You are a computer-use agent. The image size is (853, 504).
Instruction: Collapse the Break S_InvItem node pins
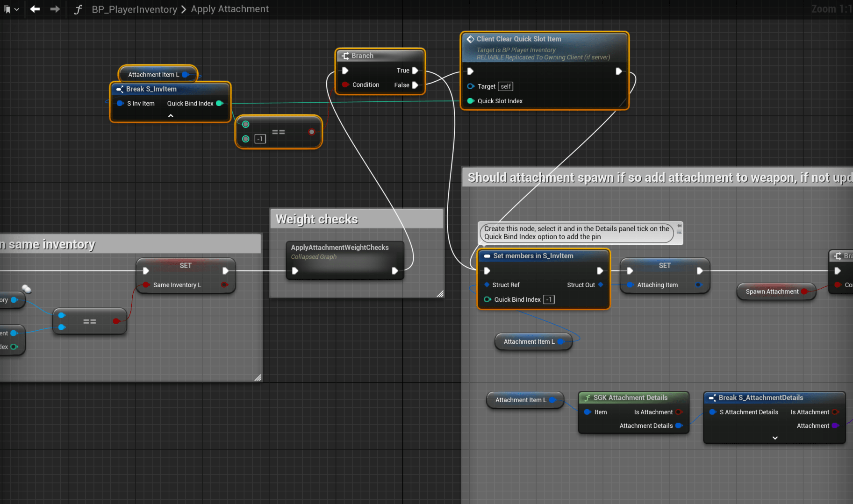pos(171,115)
